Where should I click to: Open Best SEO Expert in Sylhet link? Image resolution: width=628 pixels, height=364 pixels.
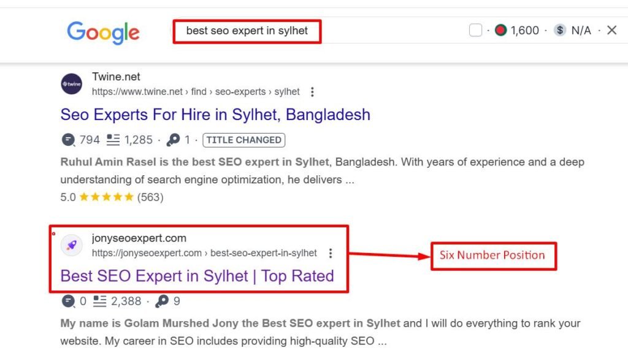click(x=197, y=276)
